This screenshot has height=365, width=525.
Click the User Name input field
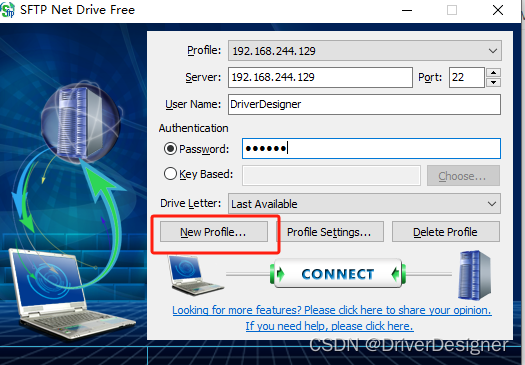(x=364, y=104)
